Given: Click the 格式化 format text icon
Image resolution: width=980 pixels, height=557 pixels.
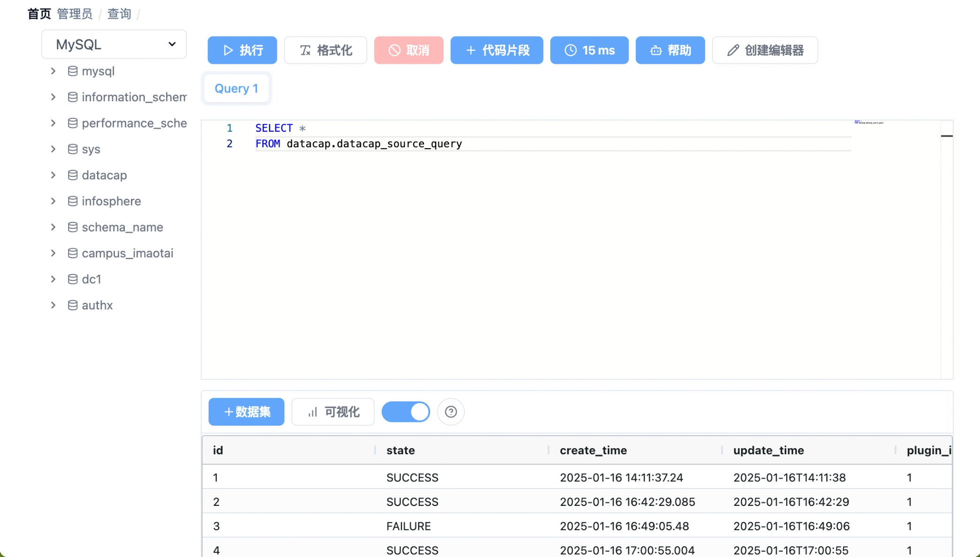Looking at the screenshot, I should [305, 50].
